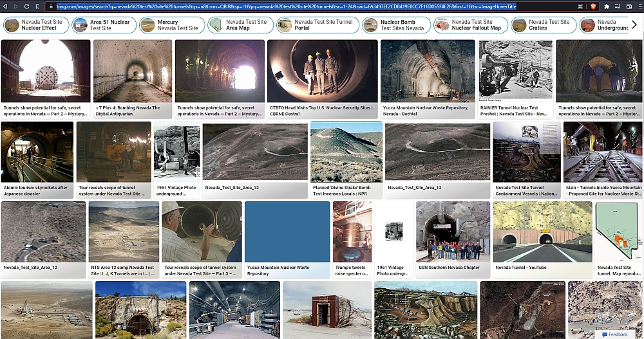Screen dimensions: 644x339
Task: Click 'Nevada Tunnel - YouTube' caption
Action: [x=521, y=267]
